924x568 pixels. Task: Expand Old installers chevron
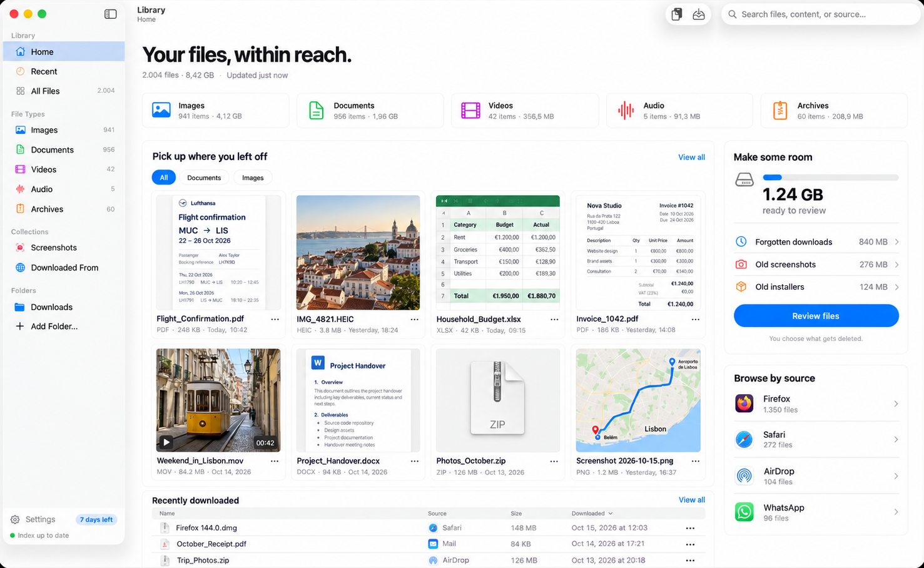[896, 287]
